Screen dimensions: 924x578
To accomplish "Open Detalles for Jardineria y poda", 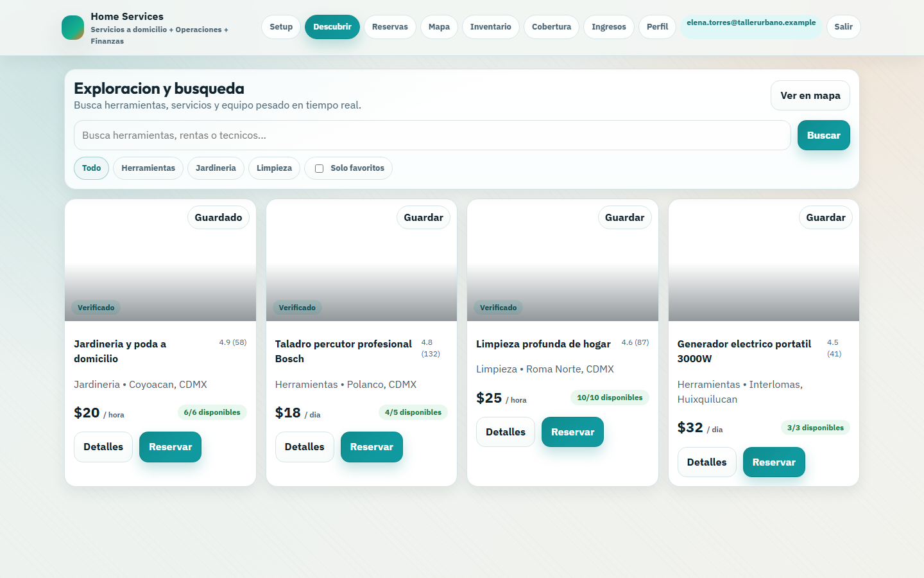I will [x=103, y=447].
